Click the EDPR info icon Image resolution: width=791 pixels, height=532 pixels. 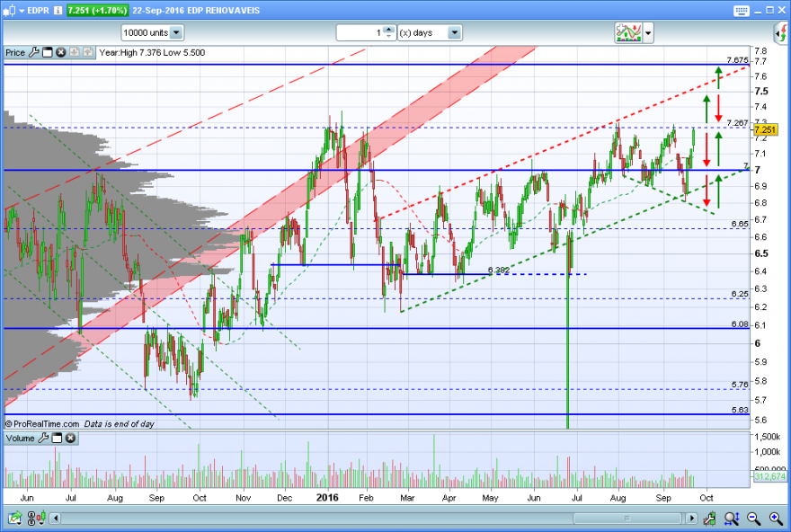tap(58, 11)
